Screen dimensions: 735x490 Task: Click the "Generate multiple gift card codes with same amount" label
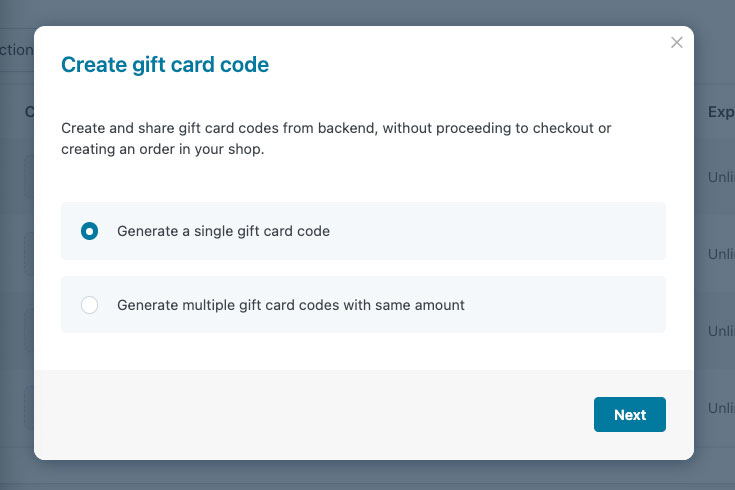[x=291, y=305]
